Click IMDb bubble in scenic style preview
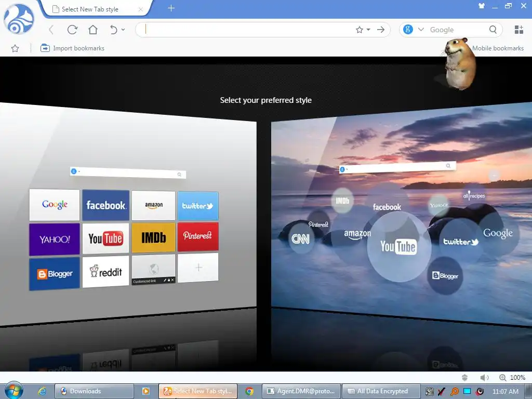Viewport: 532px width, 399px height. point(342,201)
